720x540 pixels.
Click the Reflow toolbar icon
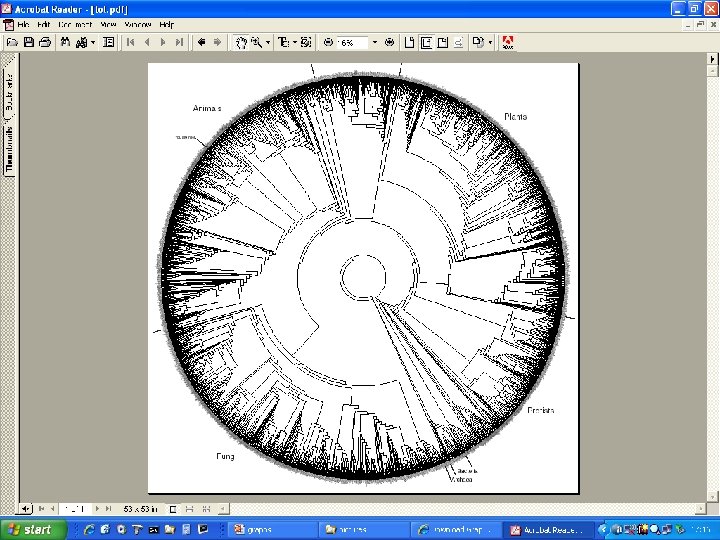point(459,43)
